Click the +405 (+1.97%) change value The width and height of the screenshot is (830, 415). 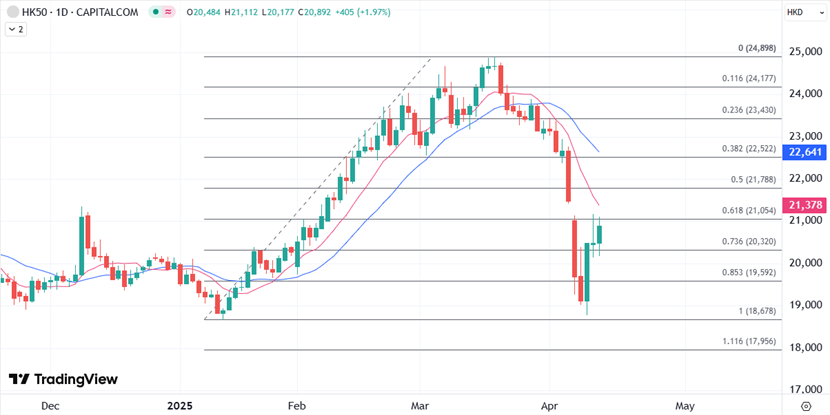(x=363, y=12)
